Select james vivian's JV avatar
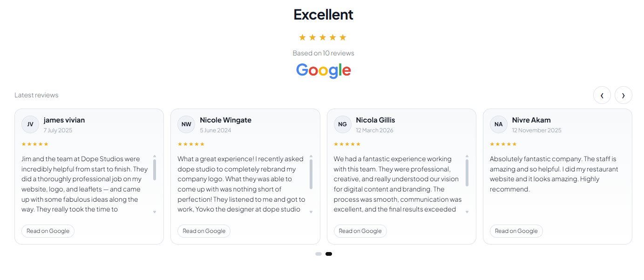The height and width of the screenshot is (280, 644). [x=30, y=124]
